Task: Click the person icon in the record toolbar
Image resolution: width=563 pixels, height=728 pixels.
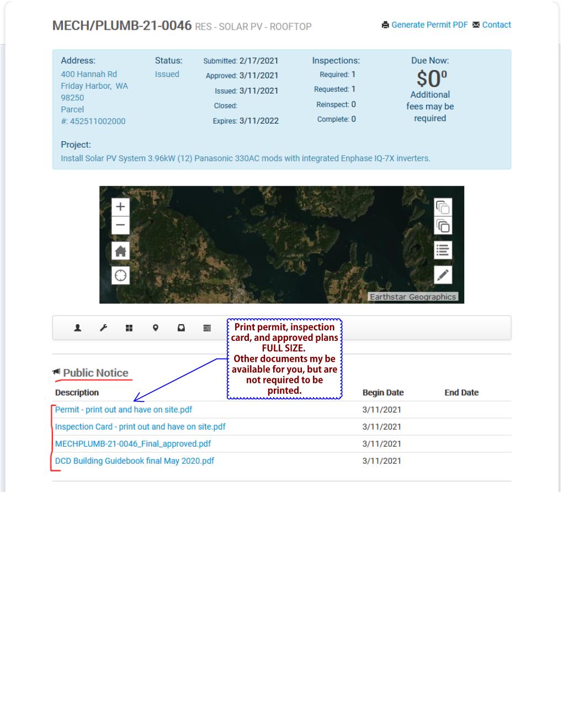Action: tap(77, 327)
